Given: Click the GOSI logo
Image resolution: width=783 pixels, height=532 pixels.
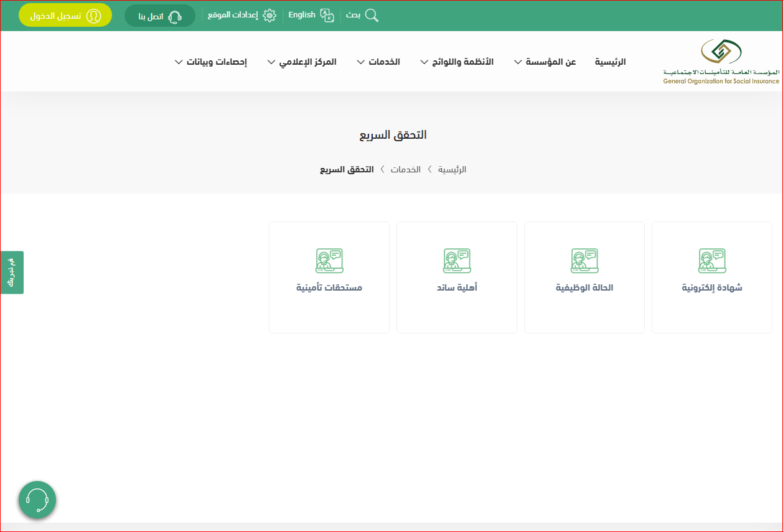Looking at the screenshot, I should pos(721,61).
